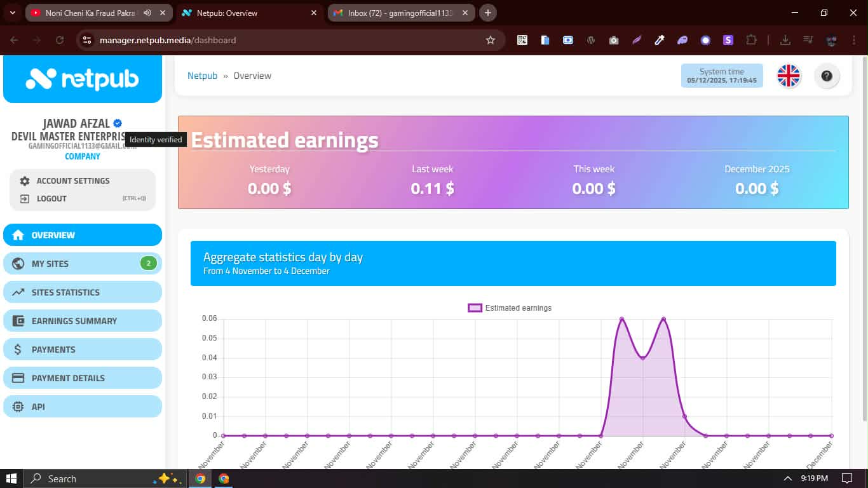Mute the YouTube tab via the speaker icon
Viewport: 868px width, 488px height.
click(x=147, y=13)
